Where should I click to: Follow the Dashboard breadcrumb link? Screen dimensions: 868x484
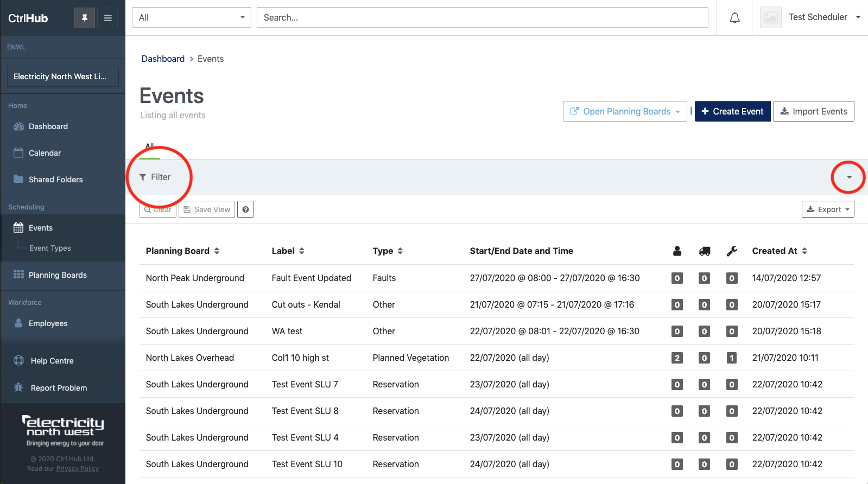click(x=163, y=59)
